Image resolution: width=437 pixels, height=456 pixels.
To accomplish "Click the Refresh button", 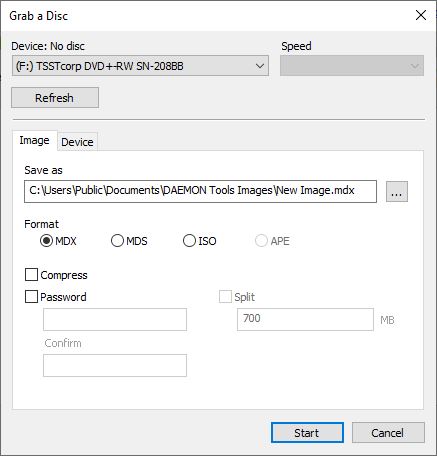I will (x=55, y=98).
